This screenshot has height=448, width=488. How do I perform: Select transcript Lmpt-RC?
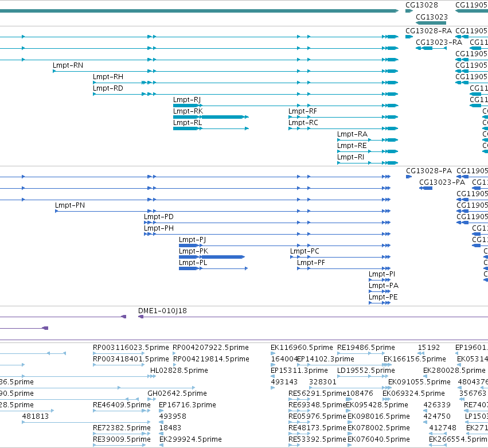303,123
